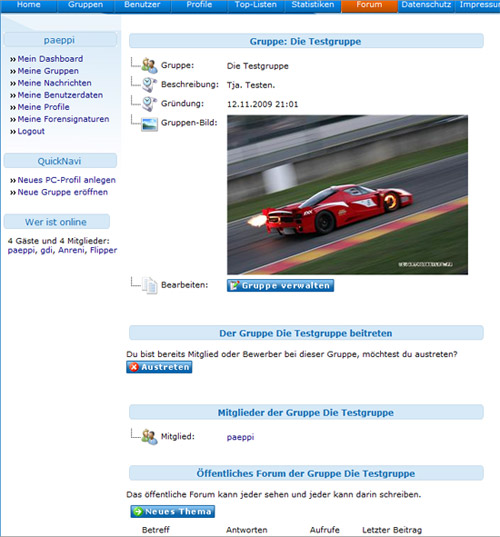
Task: Open the Datenschutz tab
Action: [x=426, y=5]
